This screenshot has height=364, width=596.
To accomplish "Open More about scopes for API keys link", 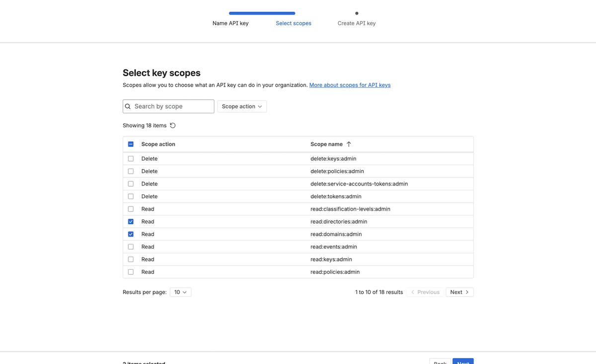I will tap(350, 85).
